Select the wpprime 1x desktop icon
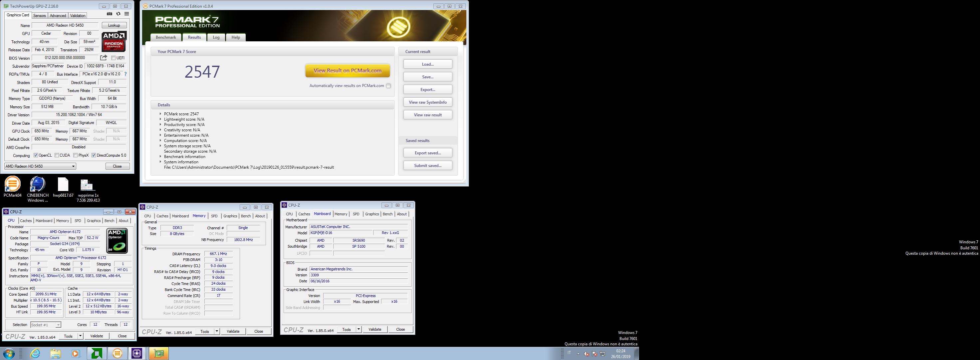The height and width of the screenshot is (360, 980). (88, 190)
